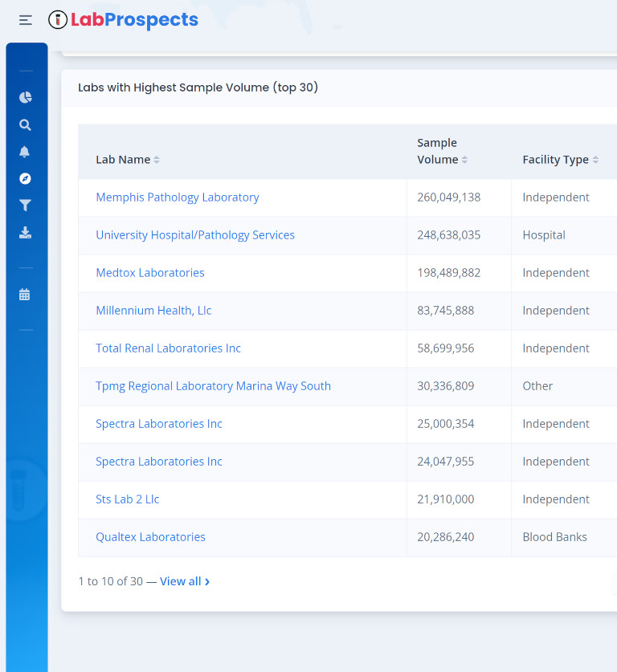Sort by Lab Name column

128,160
